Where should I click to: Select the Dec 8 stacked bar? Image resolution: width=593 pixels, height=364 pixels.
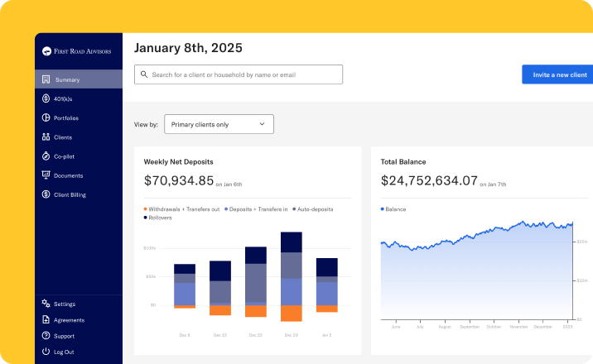click(x=185, y=286)
